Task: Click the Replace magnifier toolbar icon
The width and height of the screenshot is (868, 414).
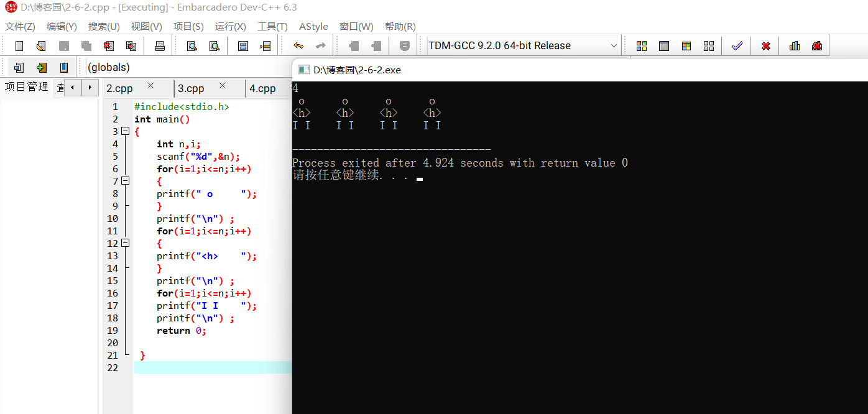Action: click(215, 46)
